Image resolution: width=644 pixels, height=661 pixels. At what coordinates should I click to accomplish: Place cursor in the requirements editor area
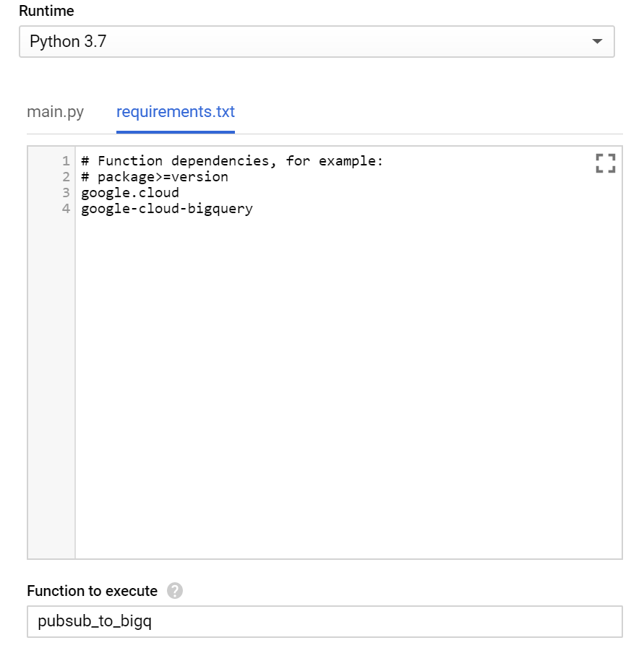(325, 325)
